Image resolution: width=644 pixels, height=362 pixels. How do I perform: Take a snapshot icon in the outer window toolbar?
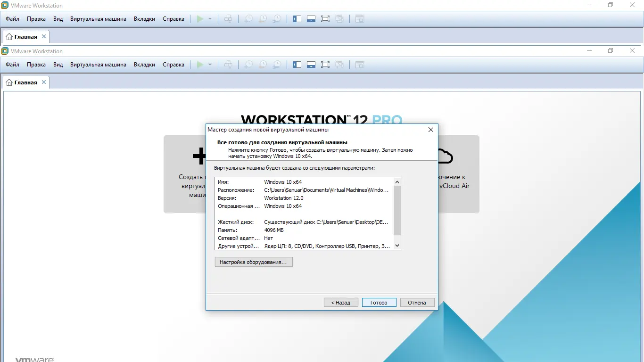(x=248, y=19)
